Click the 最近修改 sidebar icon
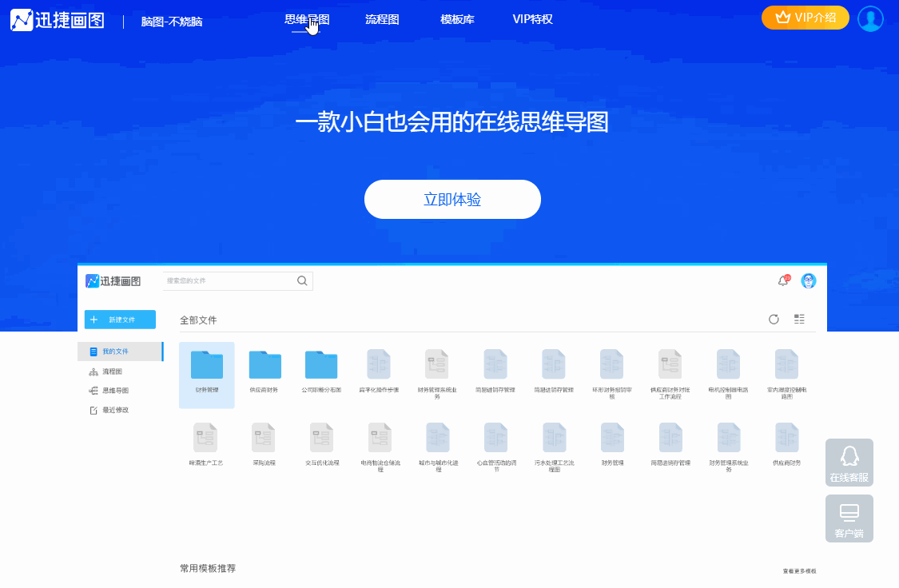899x588 pixels. coord(93,410)
